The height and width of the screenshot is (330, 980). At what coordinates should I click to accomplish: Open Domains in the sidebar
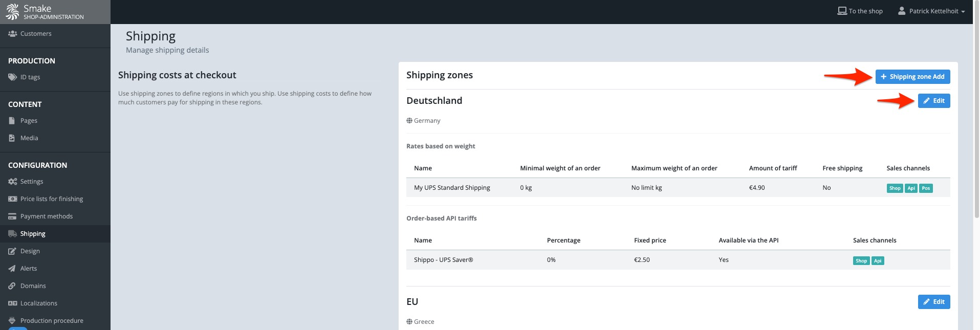(x=55, y=286)
